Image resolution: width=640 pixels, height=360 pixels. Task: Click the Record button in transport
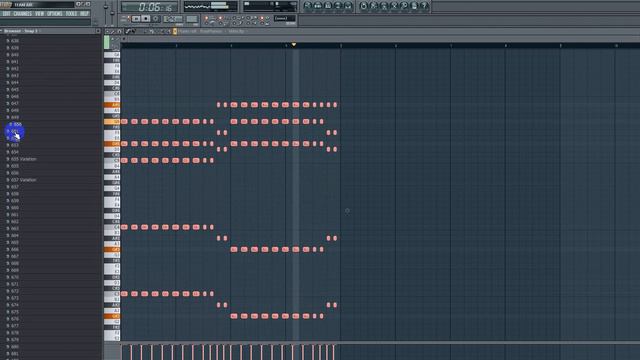pyautogui.click(x=155, y=19)
